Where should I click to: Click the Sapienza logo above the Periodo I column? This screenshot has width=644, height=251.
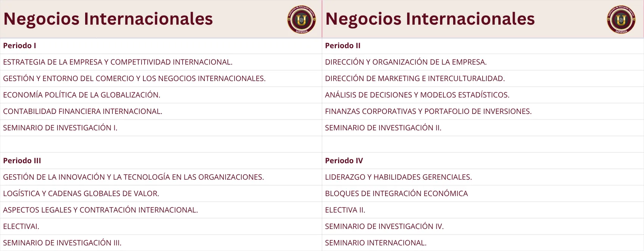pyautogui.click(x=301, y=19)
